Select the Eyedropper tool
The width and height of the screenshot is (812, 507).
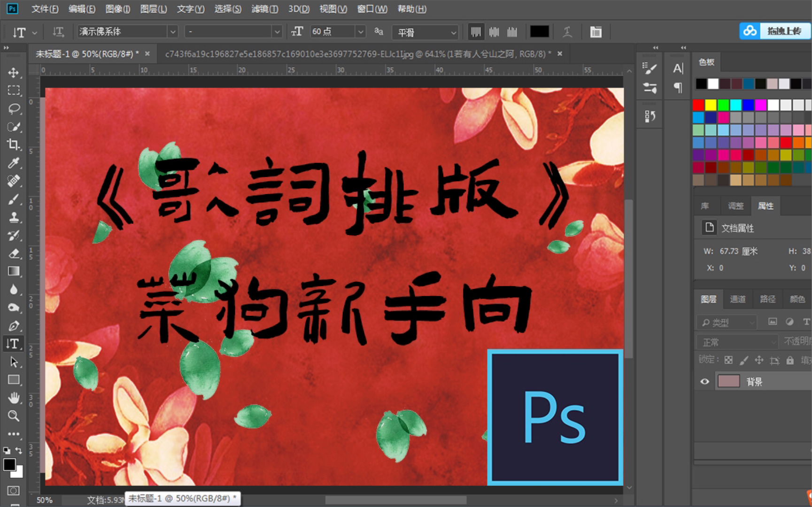point(14,163)
